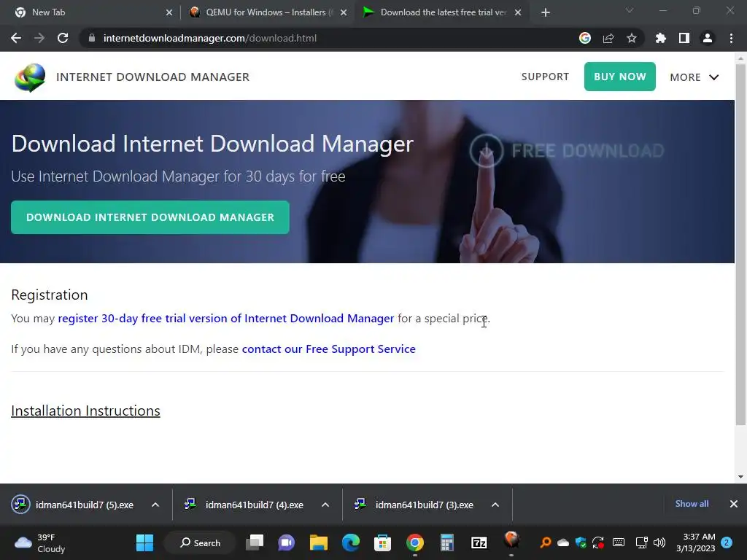Go back to the previous page

pyautogui.click(x=16, y=38)
